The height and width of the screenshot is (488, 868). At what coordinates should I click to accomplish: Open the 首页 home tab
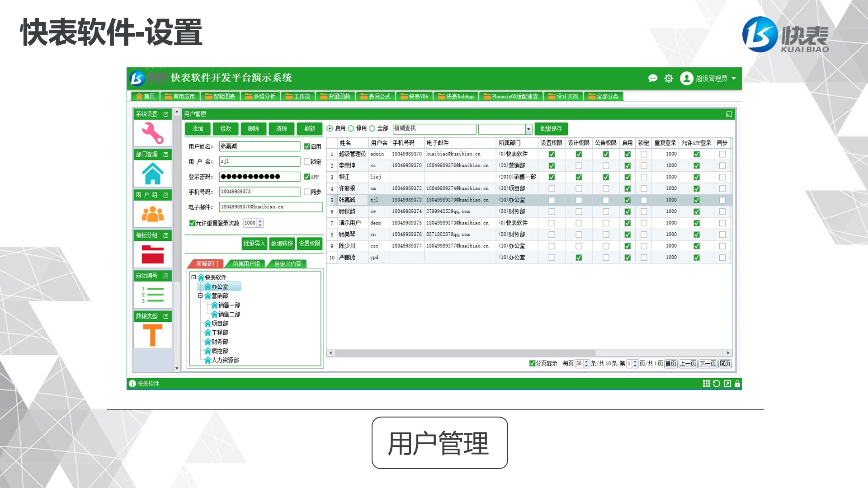(145, 96)
